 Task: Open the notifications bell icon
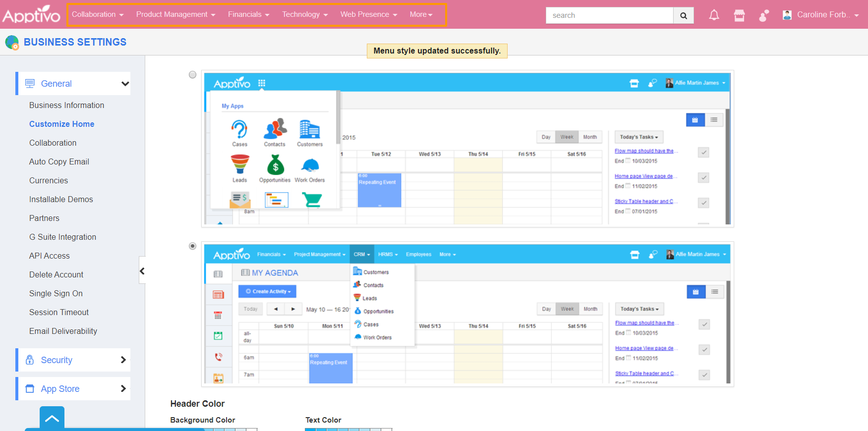coord(714,15)
